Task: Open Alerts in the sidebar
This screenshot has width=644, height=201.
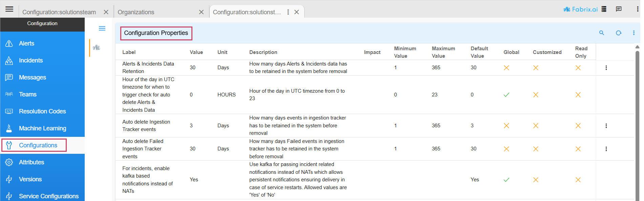Action: coord(26,43)
